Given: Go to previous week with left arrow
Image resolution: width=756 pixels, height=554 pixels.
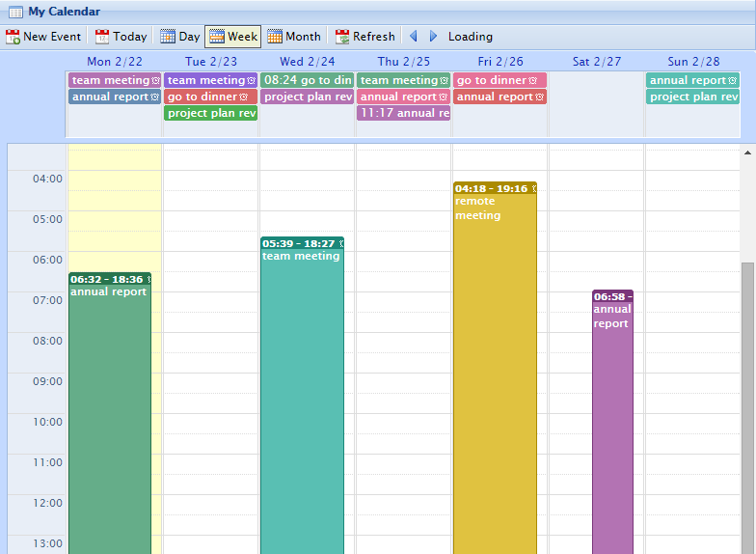Looking at the screenshot, I should 414,37.
